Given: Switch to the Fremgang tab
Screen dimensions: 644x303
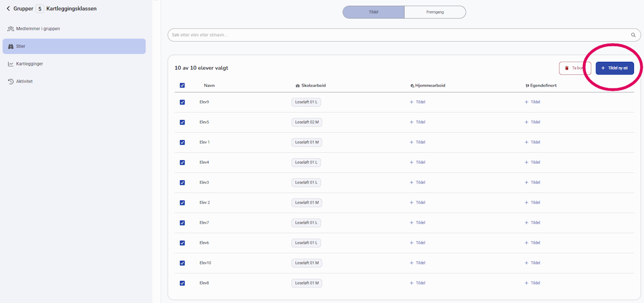Looking at the screenshot, I should pyautogui.click(x=435, y=12).
